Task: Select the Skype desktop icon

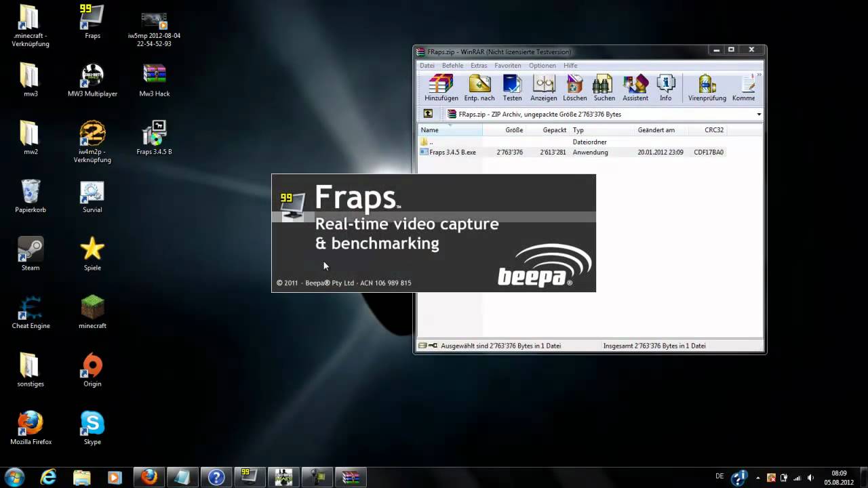Action: [x=92, y=428]
